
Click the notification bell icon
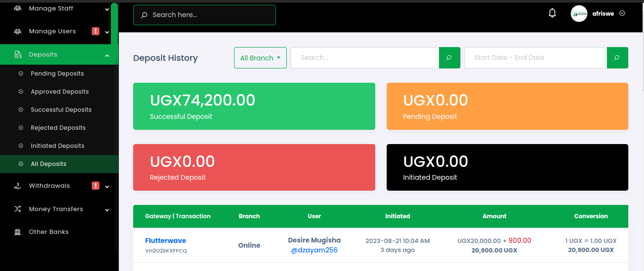(x=552, y=13)
